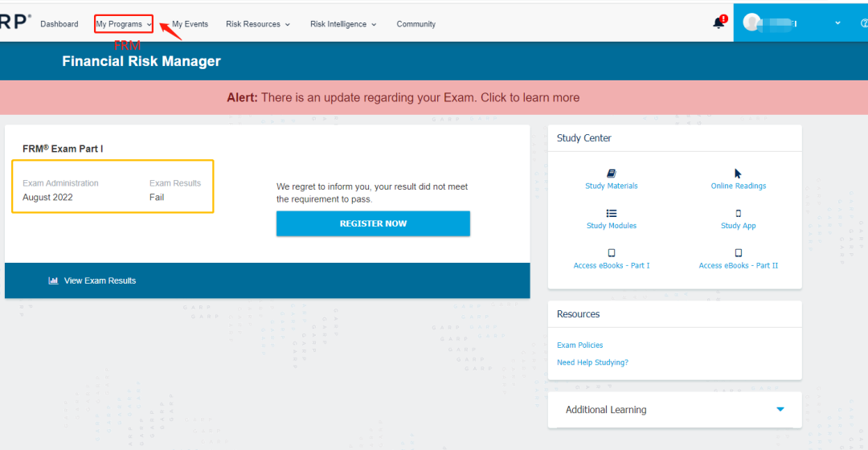Click the GARP logo
Image resolution: width=868 pixels, height=450 pixels.
14,22
